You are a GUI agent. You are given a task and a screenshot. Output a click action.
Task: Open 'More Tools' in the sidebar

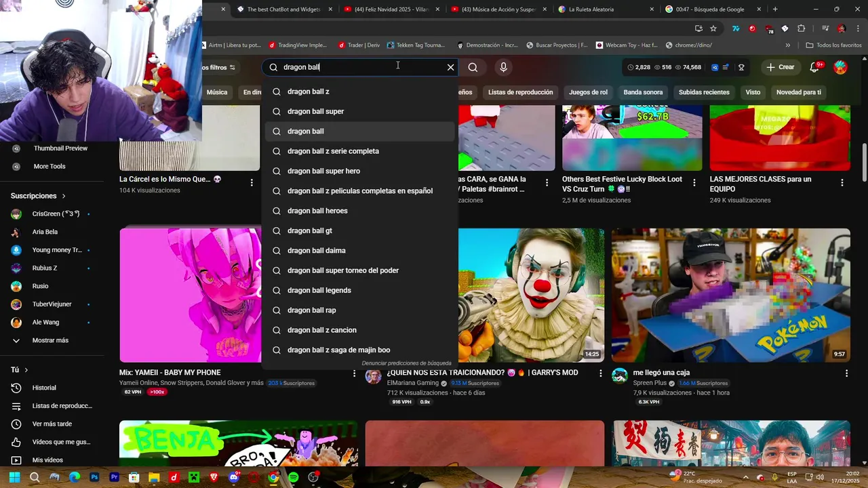(51, 166)
